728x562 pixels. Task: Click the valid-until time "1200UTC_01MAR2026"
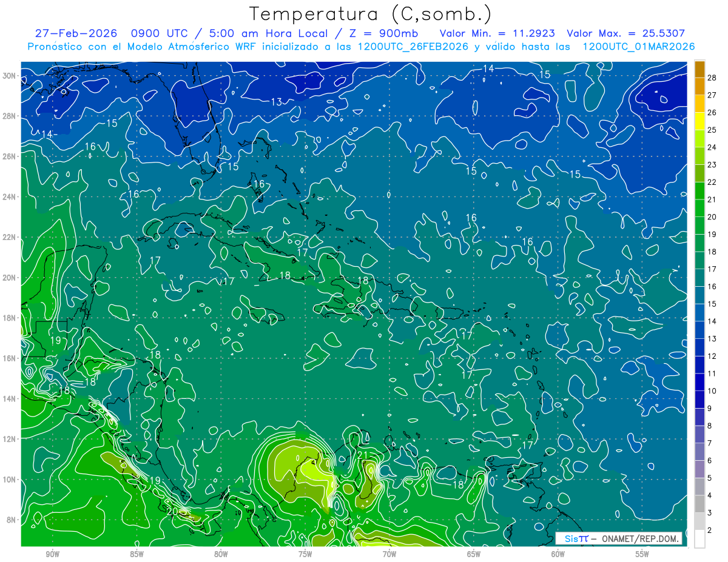(x=639, y=47)
